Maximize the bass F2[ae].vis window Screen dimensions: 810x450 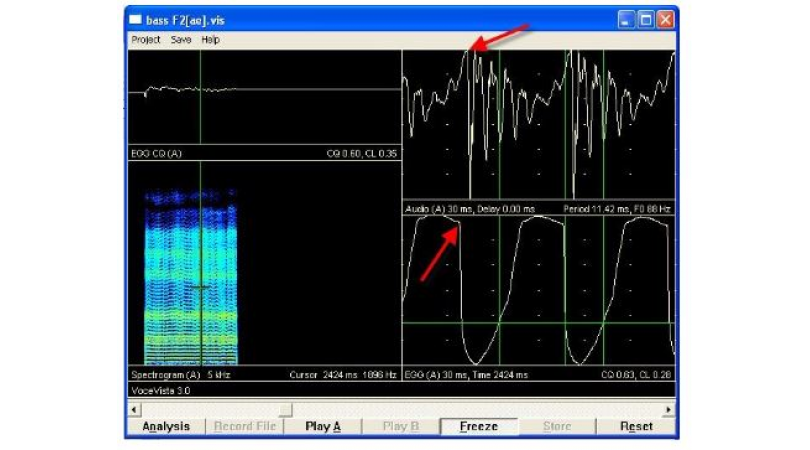coord(646,18)
